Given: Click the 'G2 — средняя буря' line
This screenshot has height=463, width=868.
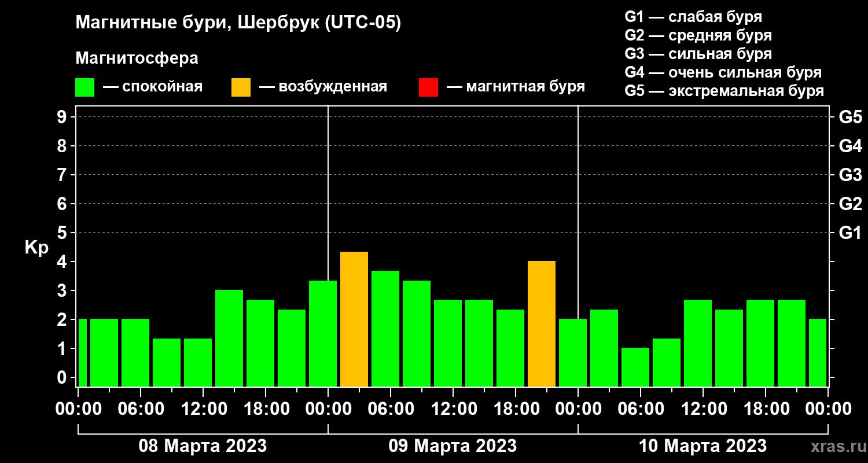Looking at the screenshot, I should pos(698,35).
